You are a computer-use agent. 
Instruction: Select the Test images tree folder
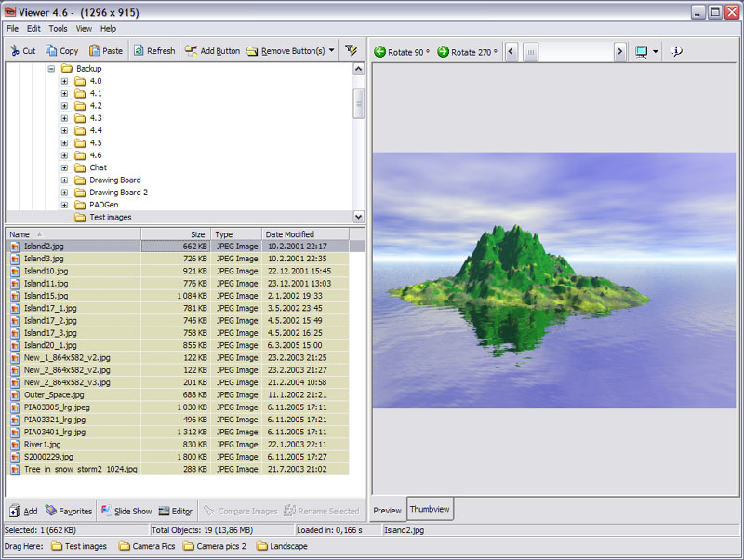110,218
